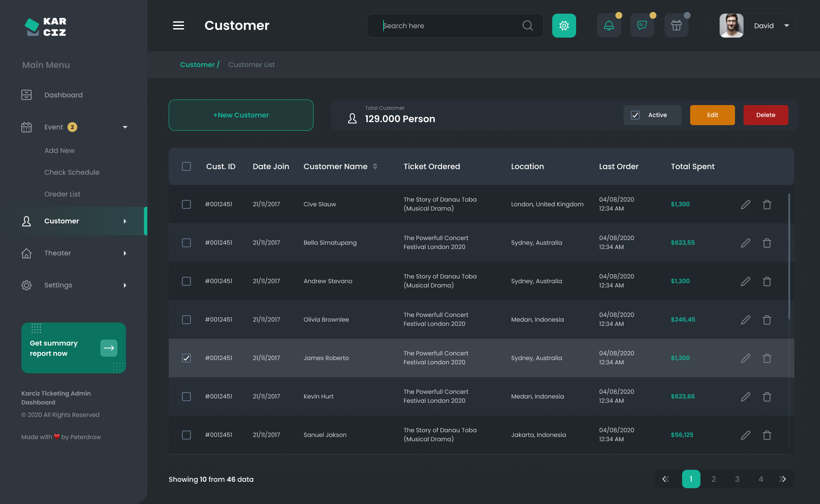Image resolution: width=820 pixels, height=504 pixels.
Task: Click the teal settings gear icon
Action: coord(564,26)
